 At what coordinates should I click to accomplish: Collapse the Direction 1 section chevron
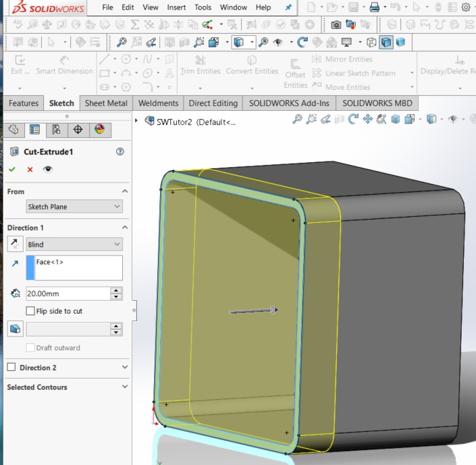tap(125, 227)
